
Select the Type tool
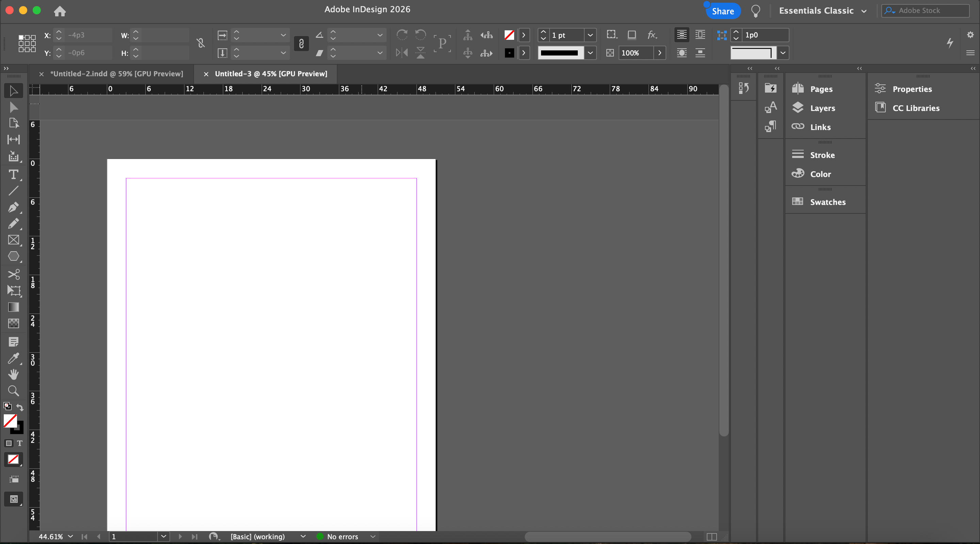[x=13, y=175]
